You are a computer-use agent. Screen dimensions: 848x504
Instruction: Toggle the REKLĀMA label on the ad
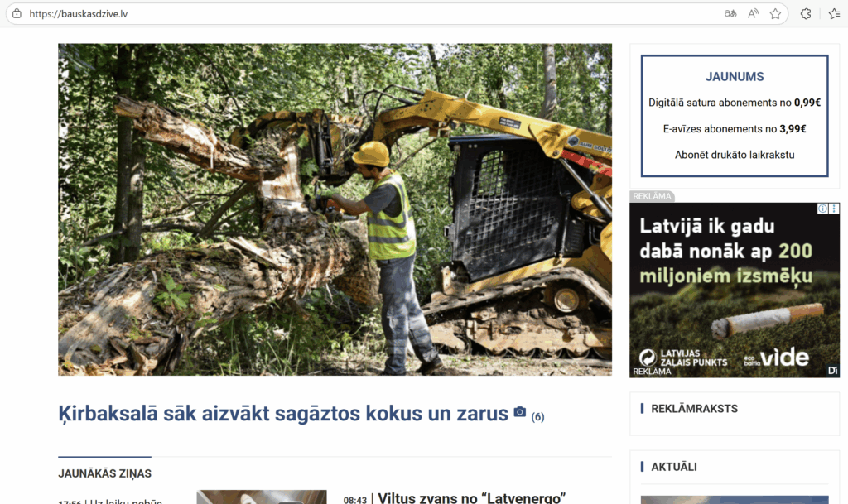click(x=651, y=196)
